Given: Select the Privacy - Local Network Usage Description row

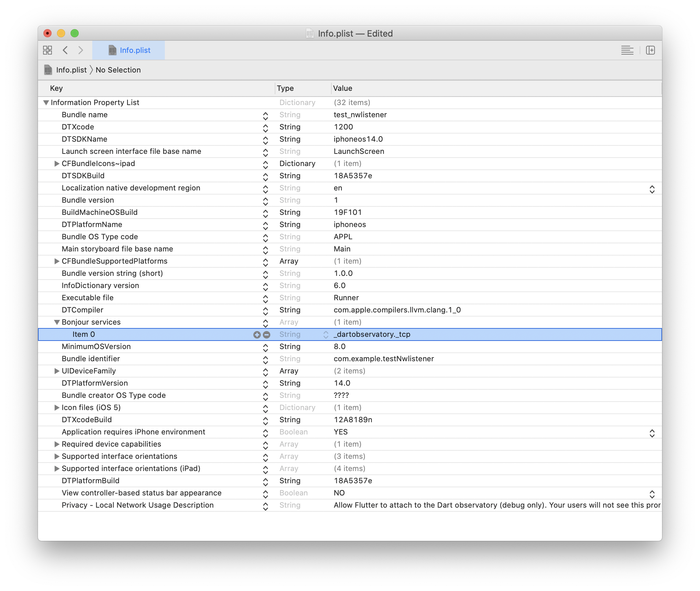Looking at the screenshot, I should pyautogui.click(x=350, y=505).
